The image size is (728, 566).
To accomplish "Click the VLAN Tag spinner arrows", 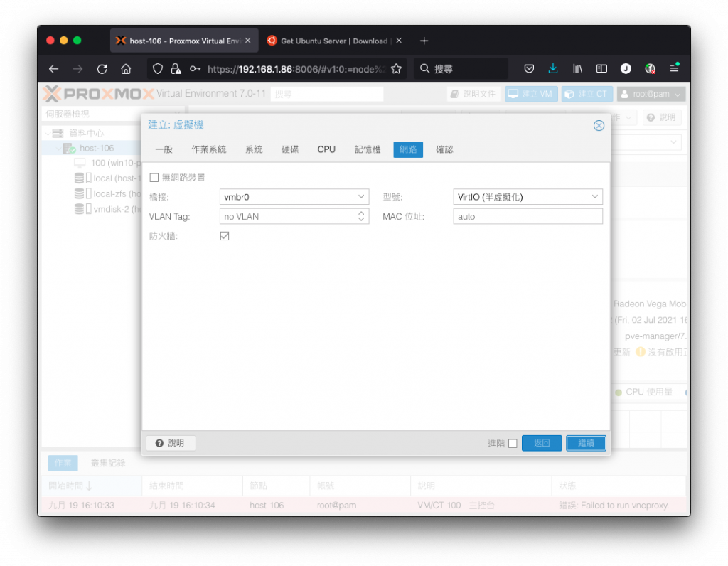I will point(361,216).
